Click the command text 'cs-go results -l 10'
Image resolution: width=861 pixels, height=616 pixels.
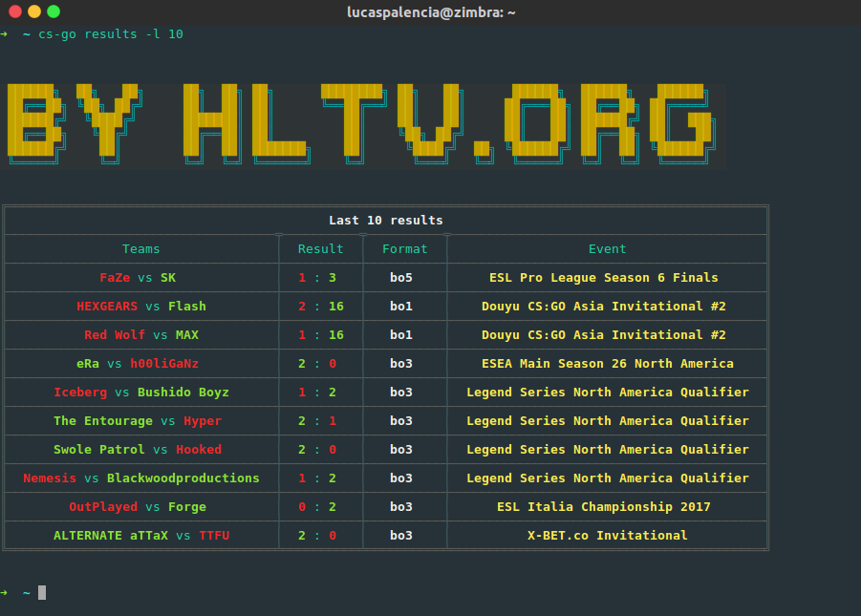pyautogui.click(x=110, y=34)
